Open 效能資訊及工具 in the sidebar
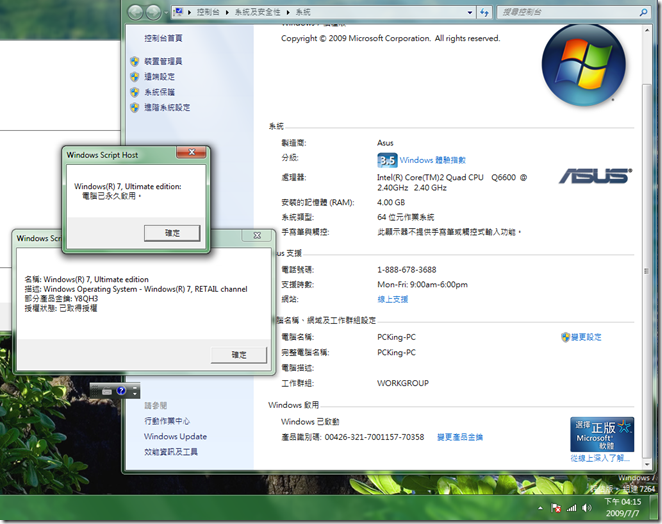Viewport: 662px width, 524px height. click(171, 452)
